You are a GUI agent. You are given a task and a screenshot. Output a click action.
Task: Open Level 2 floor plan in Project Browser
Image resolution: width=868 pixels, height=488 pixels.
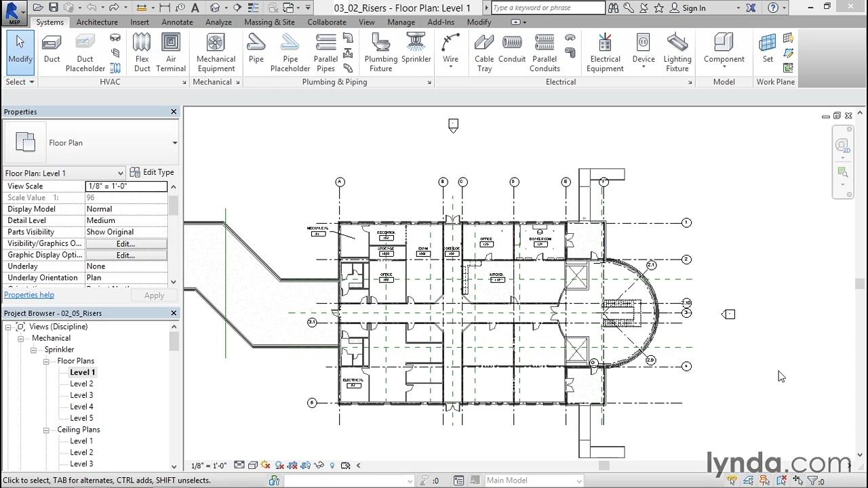(x=81, y=384)
